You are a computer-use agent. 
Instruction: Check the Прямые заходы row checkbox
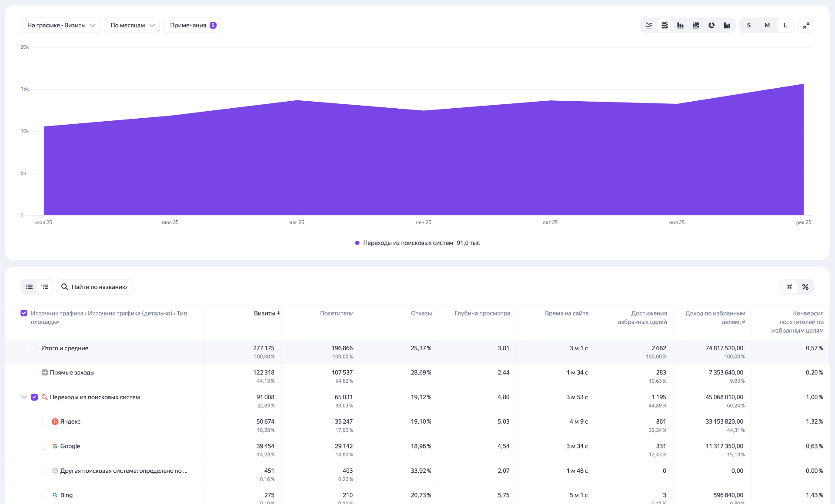[x=34, y=372]
